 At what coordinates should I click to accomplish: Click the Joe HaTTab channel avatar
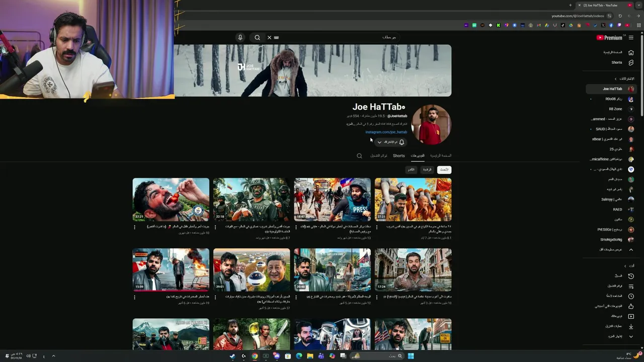pyautogui.click(x=431, y=125)
